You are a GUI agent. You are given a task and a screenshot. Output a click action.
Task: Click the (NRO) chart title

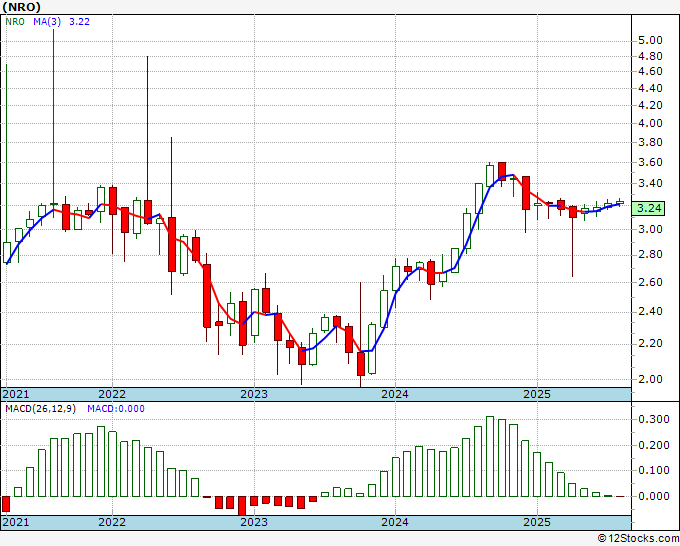22,7
